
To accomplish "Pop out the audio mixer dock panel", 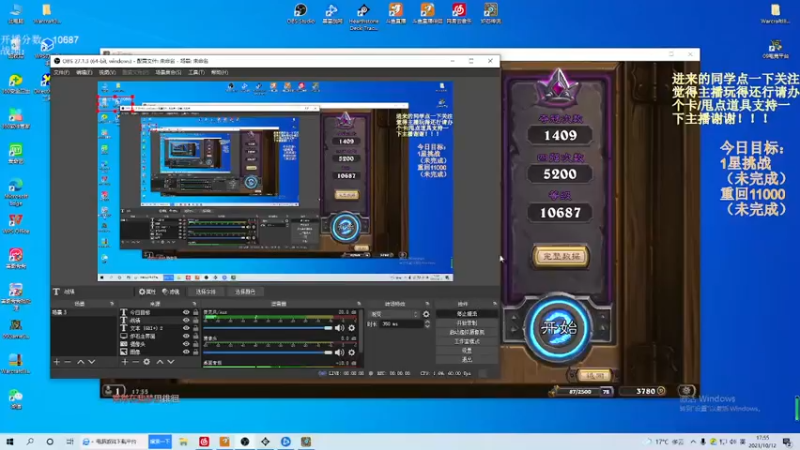I will tap(359, 304).
